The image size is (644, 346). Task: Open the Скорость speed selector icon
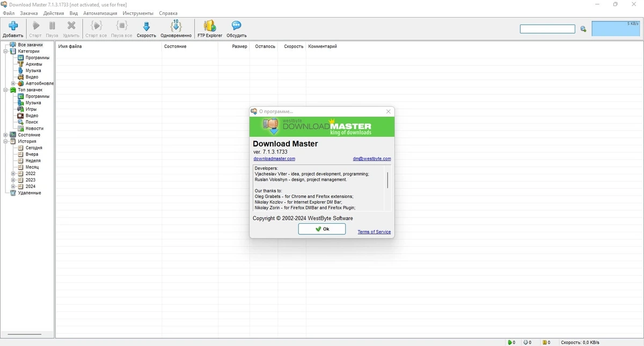pyautogui.click(x=146, y=26)
